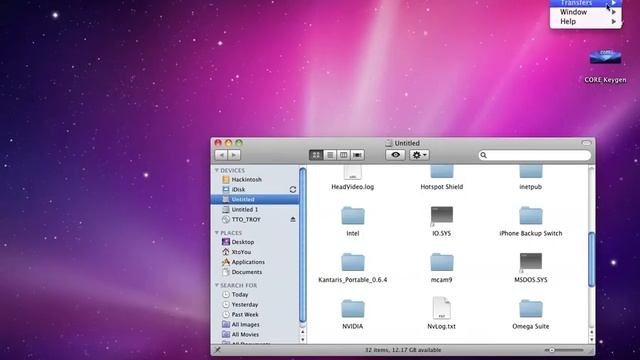
Task: Switch Finder to column view
Action: pos(344,155)
